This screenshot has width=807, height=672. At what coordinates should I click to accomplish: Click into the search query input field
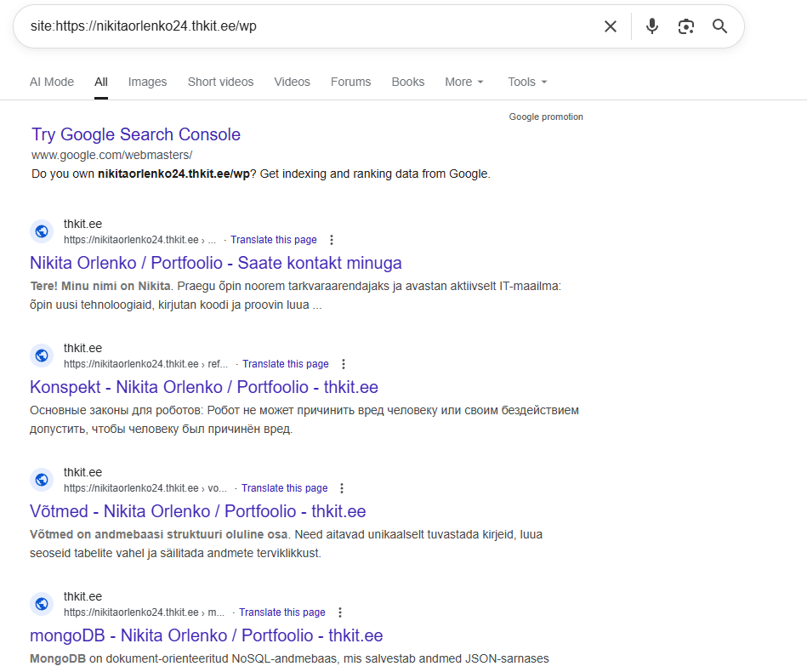[306, 26]
